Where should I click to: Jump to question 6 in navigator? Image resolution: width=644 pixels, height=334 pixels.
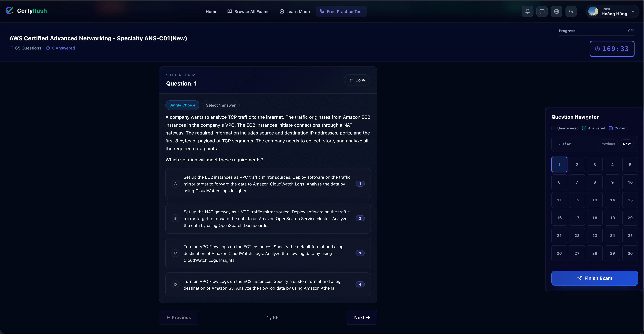(x=559, y=182)
